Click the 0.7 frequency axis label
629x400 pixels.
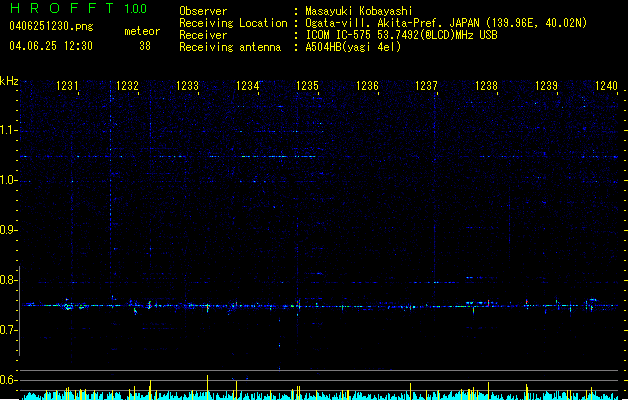[8, 330]
